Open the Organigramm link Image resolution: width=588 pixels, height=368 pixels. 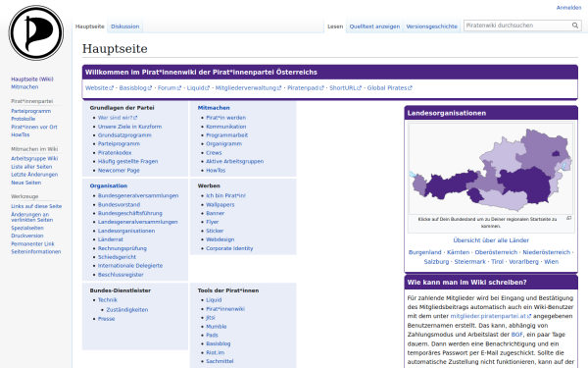click(223, 144)
